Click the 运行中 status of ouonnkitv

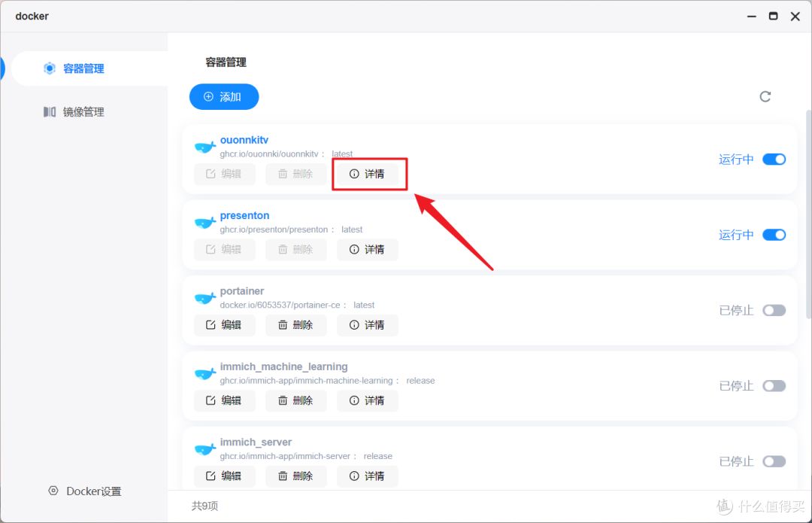pyautogui.click(x=736, y=159)
